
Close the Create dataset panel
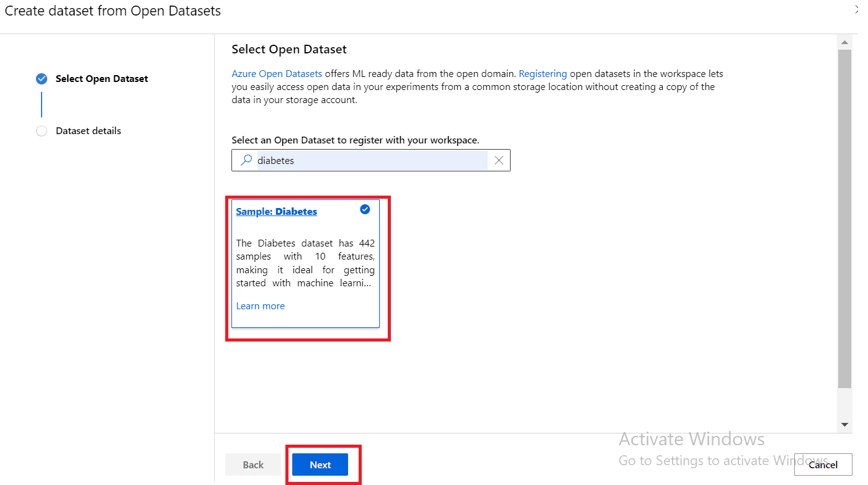pyautogui.click(x=856, y=9)
